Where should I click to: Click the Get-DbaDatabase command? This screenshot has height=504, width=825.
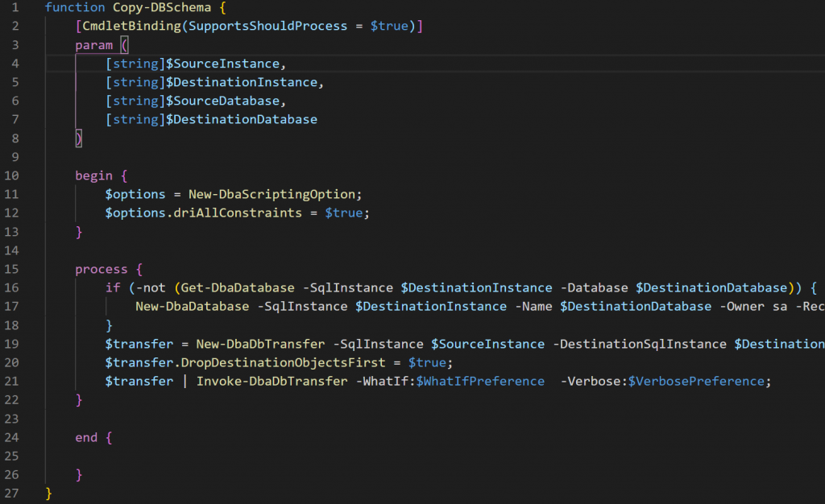[x=238, y=287]
